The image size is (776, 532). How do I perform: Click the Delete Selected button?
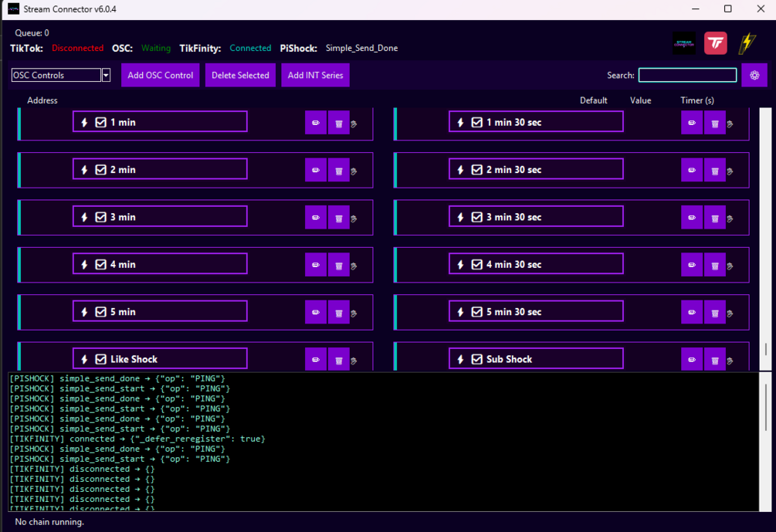point(240,75)
